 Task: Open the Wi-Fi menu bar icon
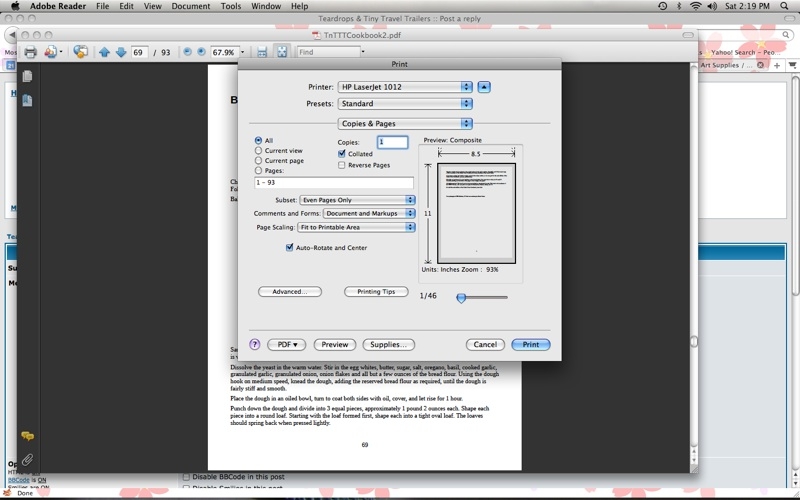pyautogui.click(x=695, y=6)
